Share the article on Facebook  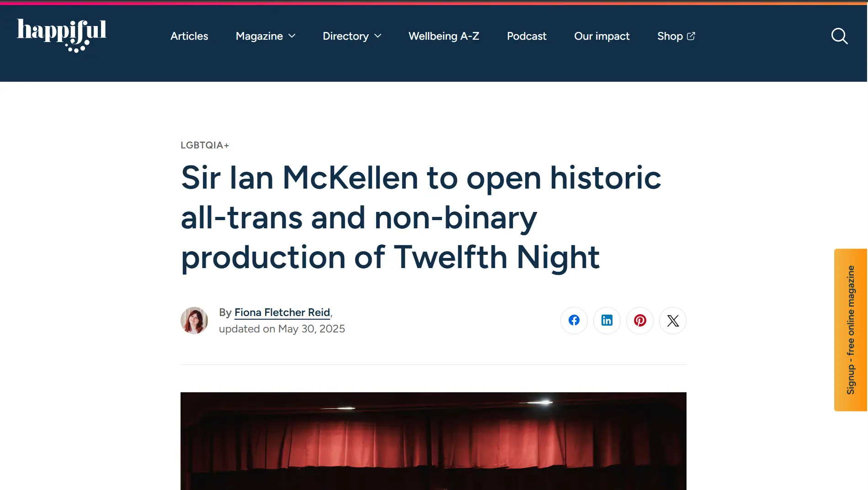(574, 321)
